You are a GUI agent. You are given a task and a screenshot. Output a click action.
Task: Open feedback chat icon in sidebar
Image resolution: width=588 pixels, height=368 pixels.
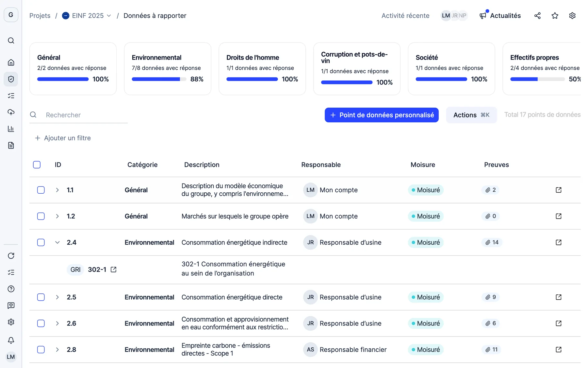click(11, 306)
